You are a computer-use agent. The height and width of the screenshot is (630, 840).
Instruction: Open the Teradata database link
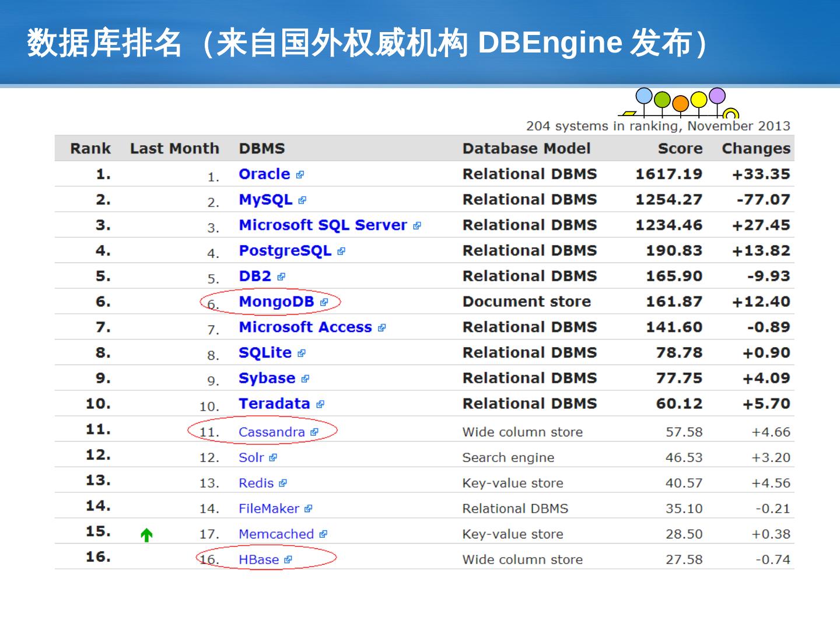(x=274, y=404)
